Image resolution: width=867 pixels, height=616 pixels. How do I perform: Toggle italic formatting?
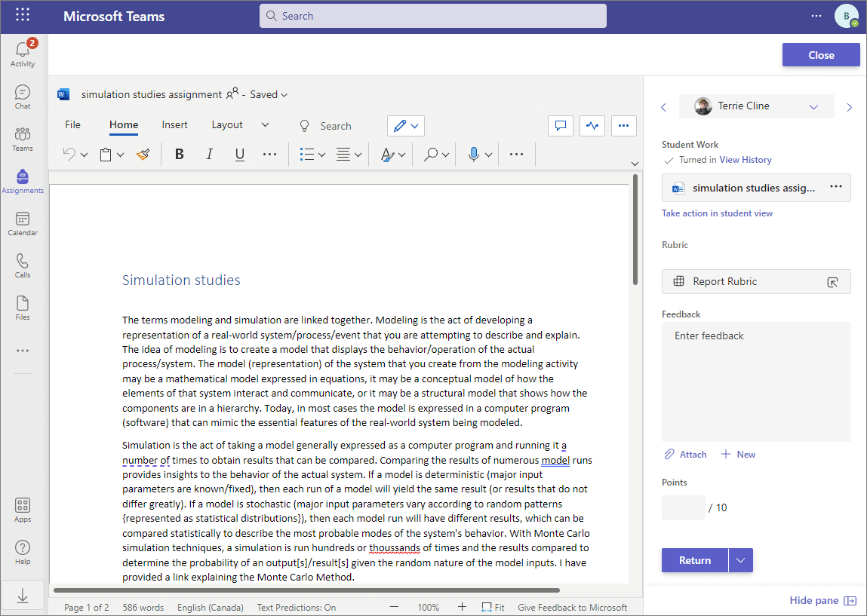click(209, 154)
